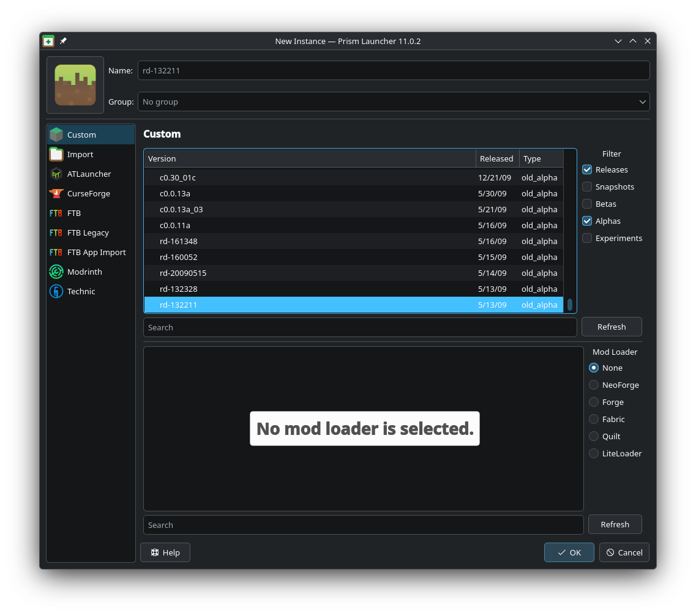The image size is (696, 616).
Task: Open the Modrinth page
Action: pyautogui.click(x=91, y=272)
